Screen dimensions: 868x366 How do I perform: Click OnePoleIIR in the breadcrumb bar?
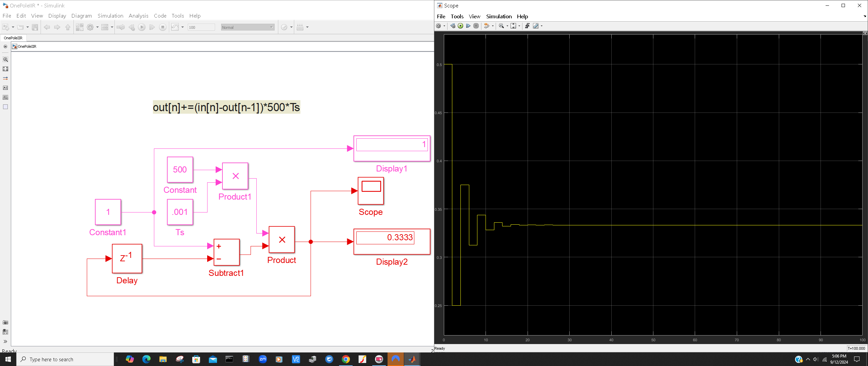point(27,46)
